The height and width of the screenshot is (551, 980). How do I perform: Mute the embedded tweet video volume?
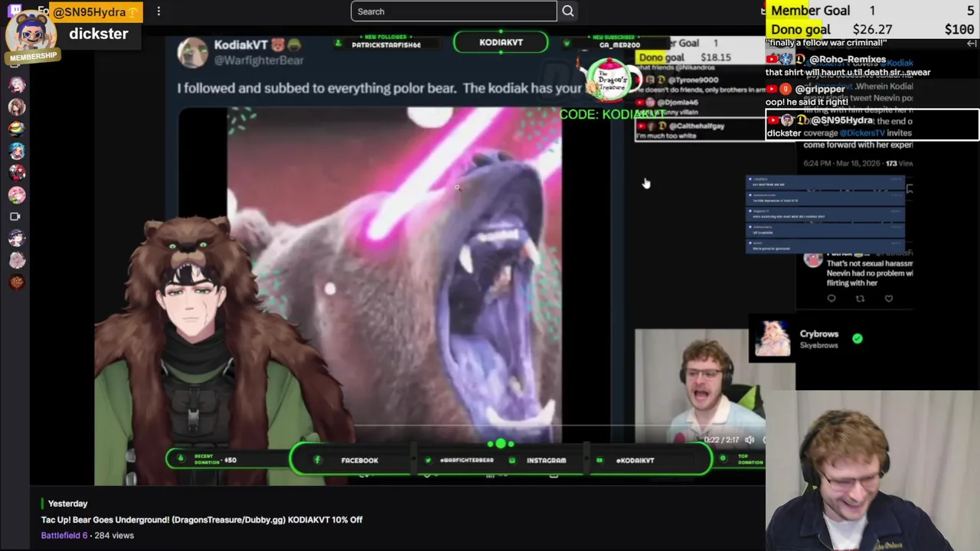coord(750,440)
